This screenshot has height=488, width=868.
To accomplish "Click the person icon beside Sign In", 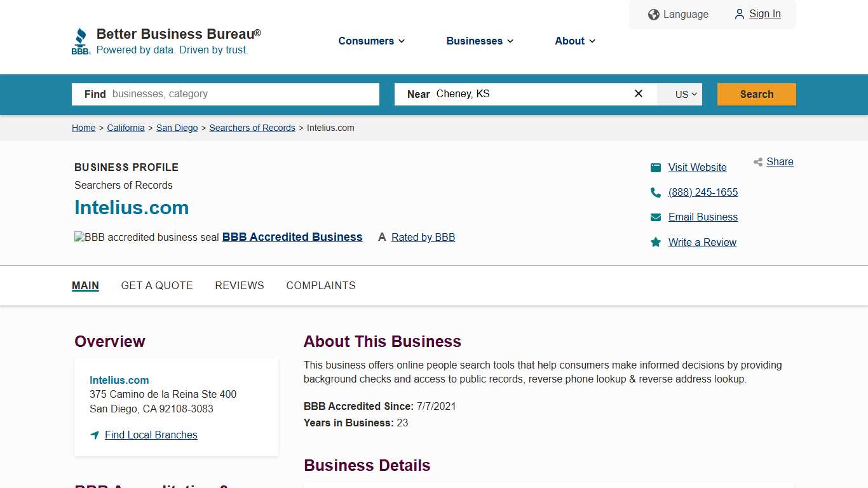I will tap(739, 14).
